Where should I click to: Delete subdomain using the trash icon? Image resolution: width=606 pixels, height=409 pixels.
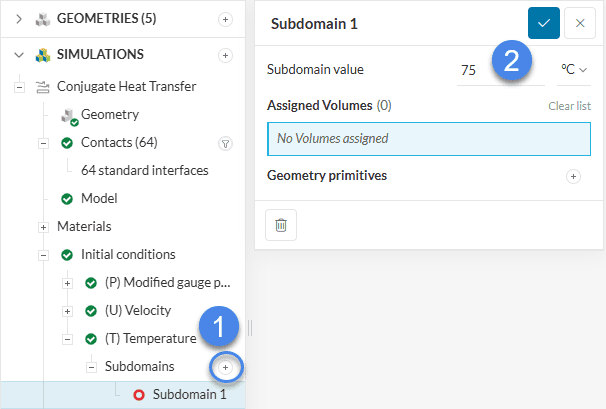[x=281, y=226]
